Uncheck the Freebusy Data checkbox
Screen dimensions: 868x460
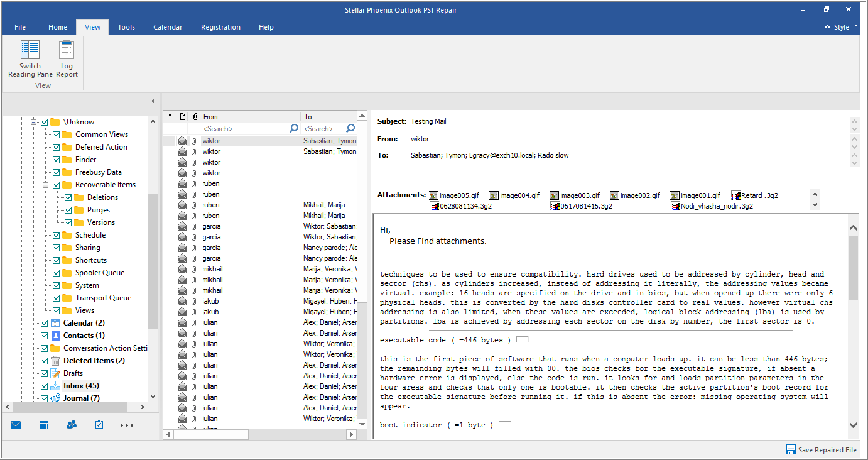57,172
